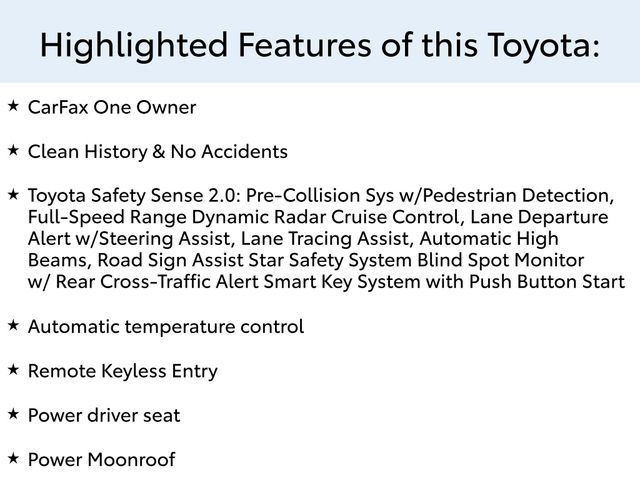This screenshot has width=640, height=480.
Task: Click the star beside CarFax One Owner
Action: point(13,105)
